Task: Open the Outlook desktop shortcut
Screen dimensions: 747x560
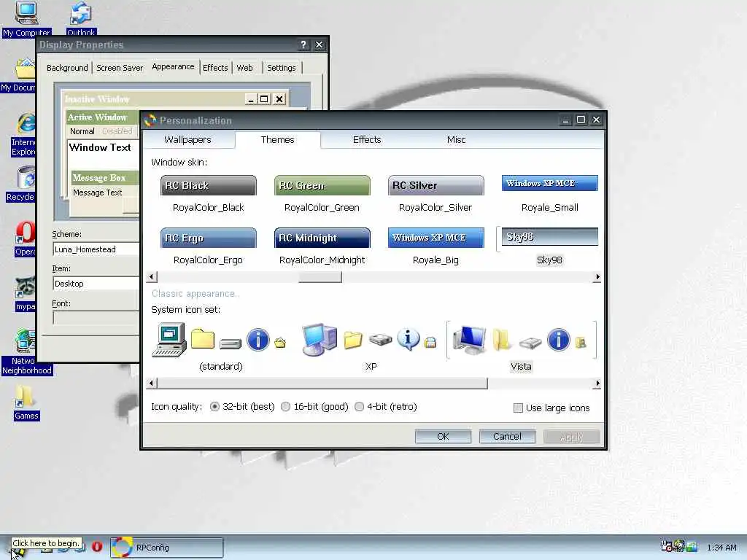Action: 81,20
